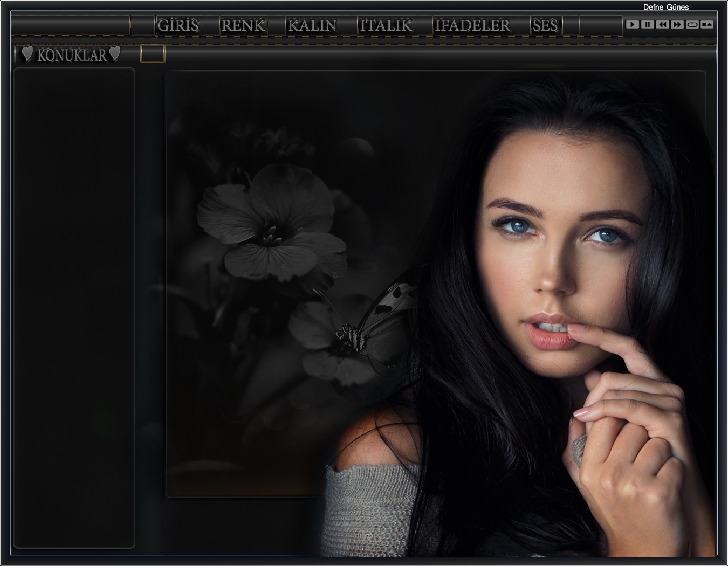
Task: Click the rewind double-arrow icon
Action: [663, 24]
